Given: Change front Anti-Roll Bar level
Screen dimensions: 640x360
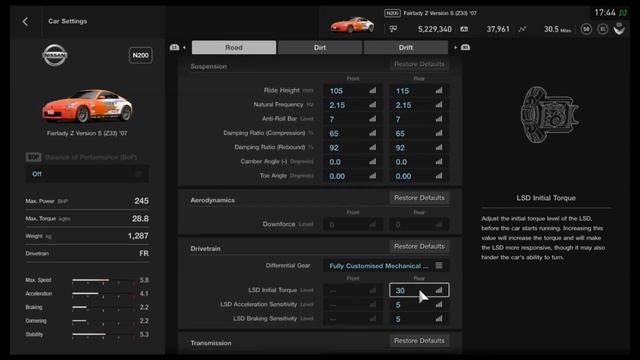Looking at the screenshot, I should [x=353, y=119].
